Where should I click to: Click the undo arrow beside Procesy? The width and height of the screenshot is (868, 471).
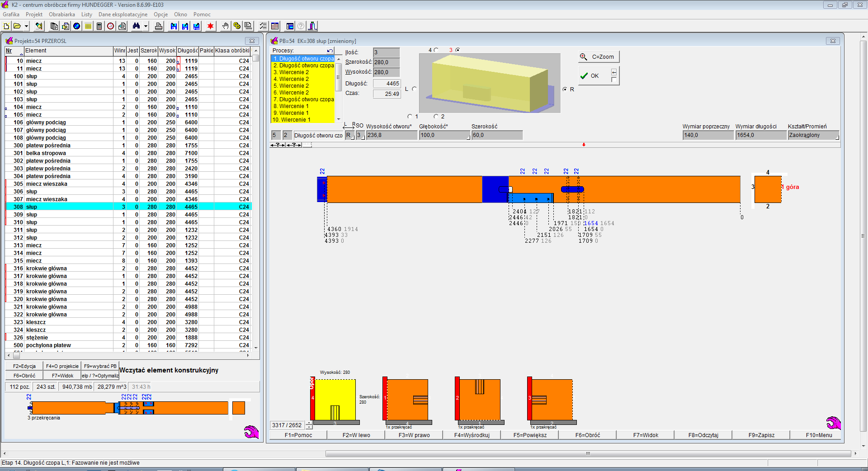point(330,51)
